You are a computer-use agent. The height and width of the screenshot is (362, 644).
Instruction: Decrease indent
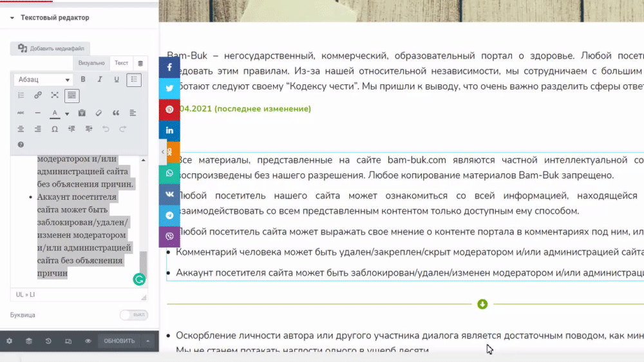[x=71, y=129]
